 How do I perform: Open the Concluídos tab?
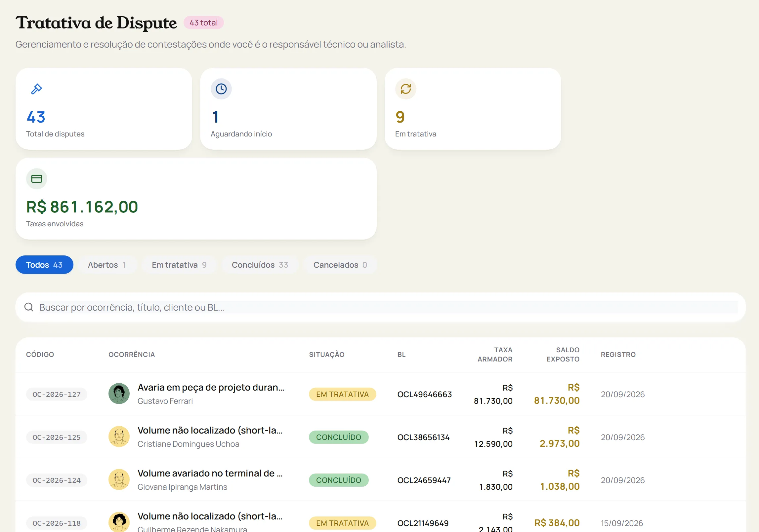click(260, 265)
